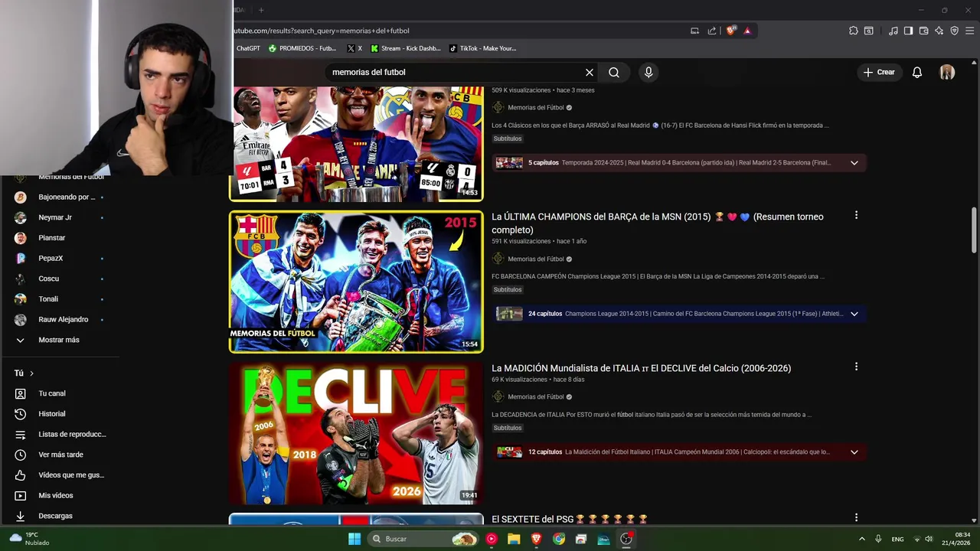Open the Stream - Kick Dashboard bookmark
This screenshot has width=980, height=551.
click(x=406, y=48)
